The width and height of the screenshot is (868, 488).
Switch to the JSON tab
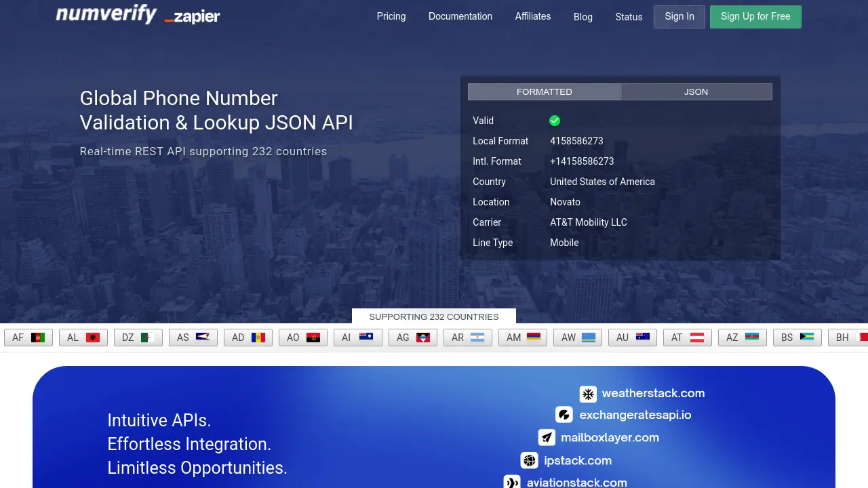(x=696, y=91)
